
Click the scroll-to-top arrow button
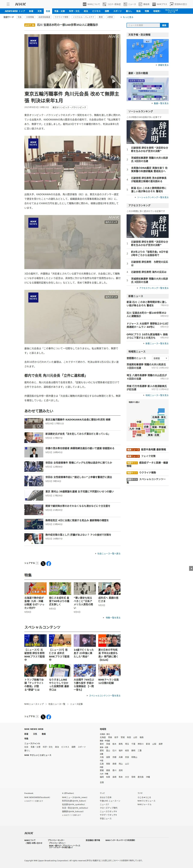coord(191,568)
